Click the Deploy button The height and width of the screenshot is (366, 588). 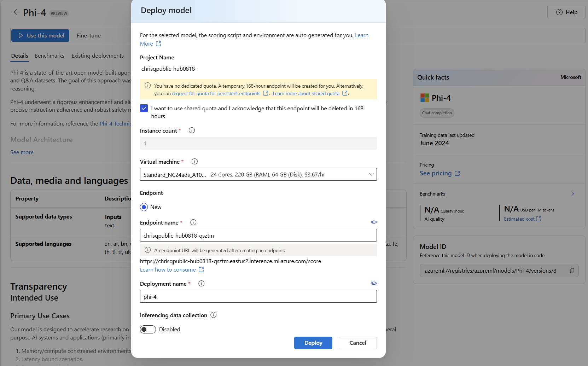pos(313,343)
